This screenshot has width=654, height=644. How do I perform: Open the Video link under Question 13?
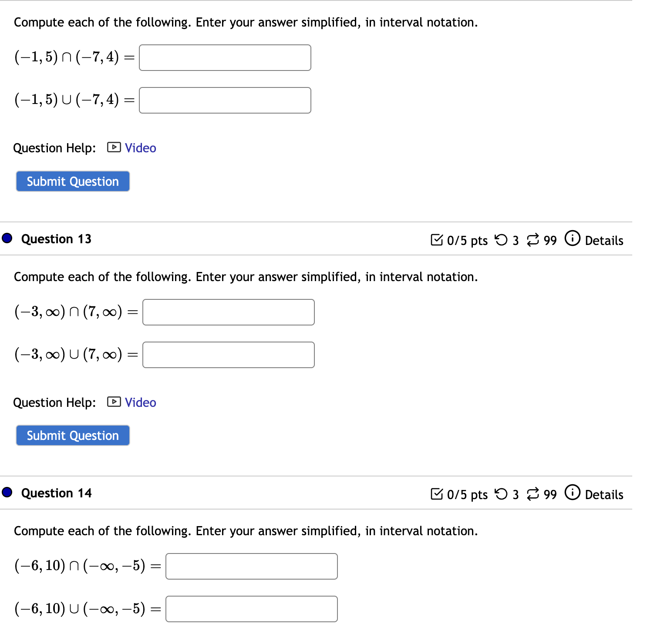click(140, 402)
